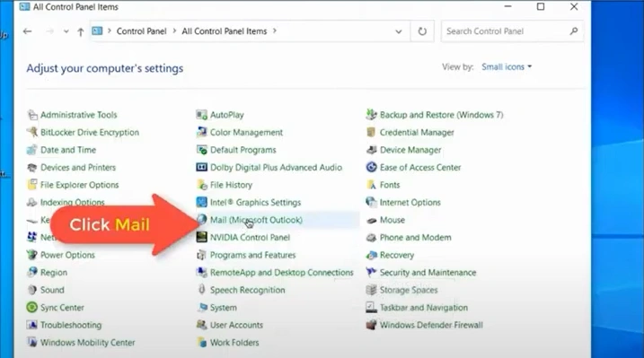Viewport: 644px width, 358px height.
Task: Click the Devices and Printers icon
Action: coord(32,167)
